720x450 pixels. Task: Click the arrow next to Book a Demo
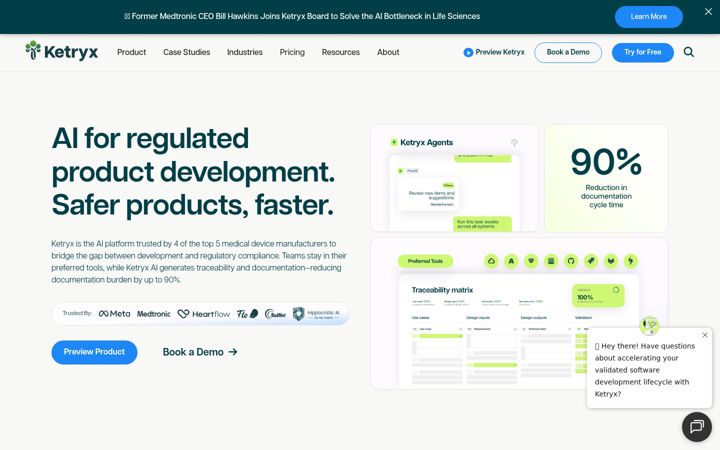pos(233,352)
